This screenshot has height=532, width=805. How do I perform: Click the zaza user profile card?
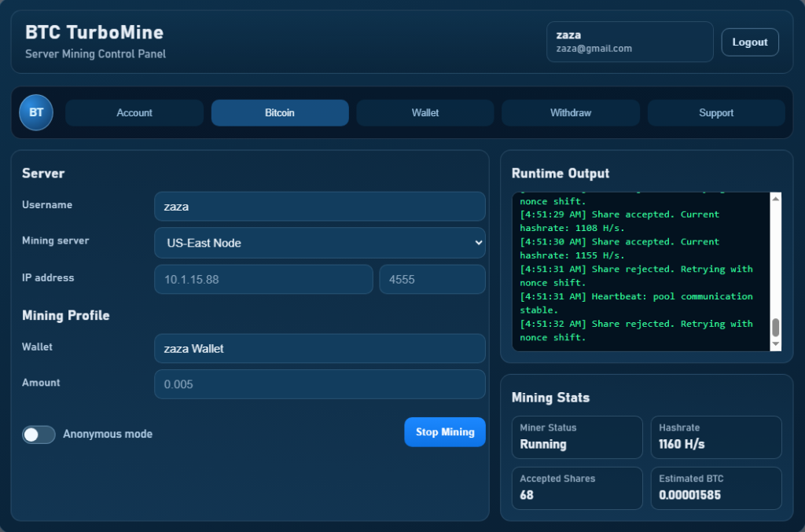pyautogui.click(x=630, y=42)
